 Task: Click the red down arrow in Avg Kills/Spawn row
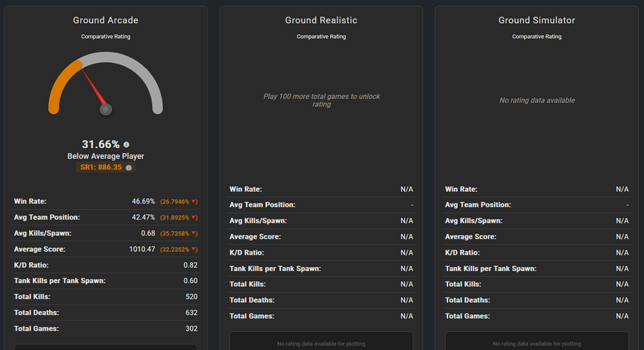194,234
